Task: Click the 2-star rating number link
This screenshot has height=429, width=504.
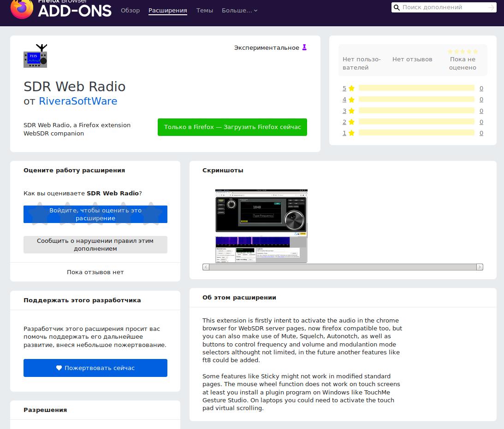Action: coord(344,122)
